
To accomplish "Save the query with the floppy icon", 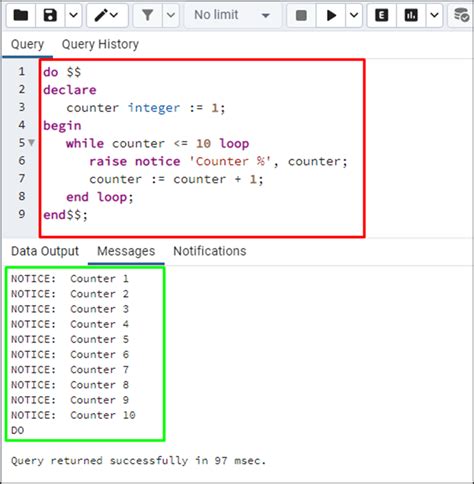I will 50,15.
